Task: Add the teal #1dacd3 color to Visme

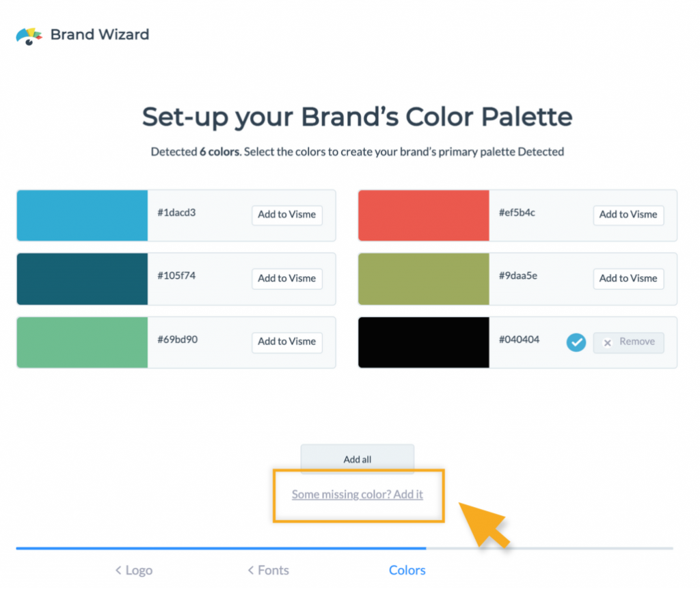Action: click(x=286, y=215)
